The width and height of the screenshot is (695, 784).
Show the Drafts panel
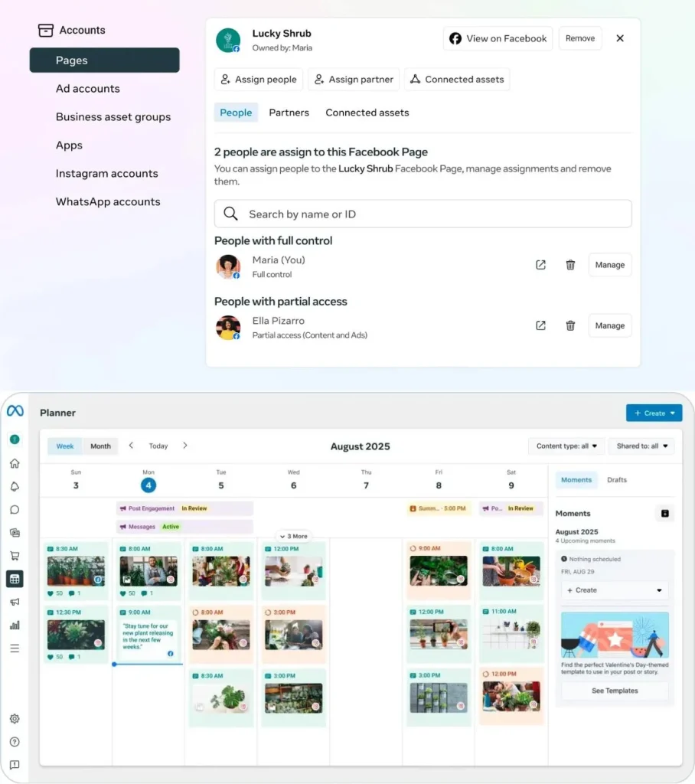coord(616,480)
